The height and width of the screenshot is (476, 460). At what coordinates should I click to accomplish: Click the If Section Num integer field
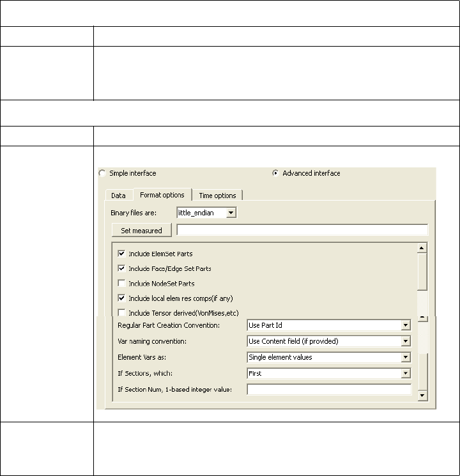[x=329, y=390]
